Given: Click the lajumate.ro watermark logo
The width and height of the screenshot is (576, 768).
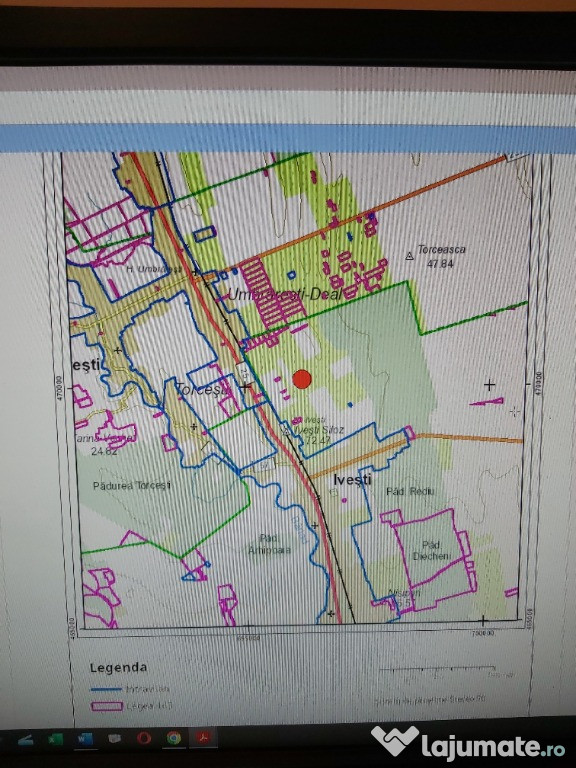Looking at the screenshot, I should click(467, 743).
